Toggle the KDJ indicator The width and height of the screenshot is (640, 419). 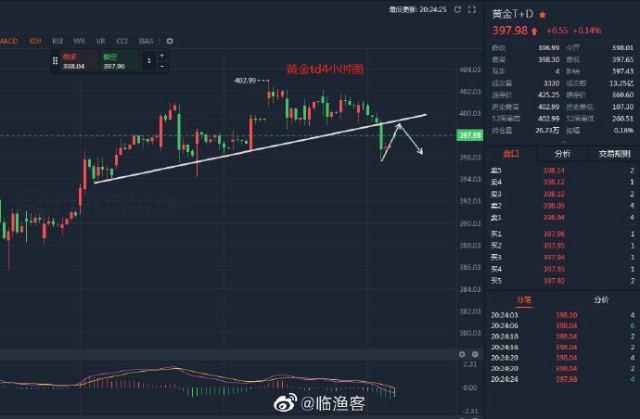click(x=35, y=41)
